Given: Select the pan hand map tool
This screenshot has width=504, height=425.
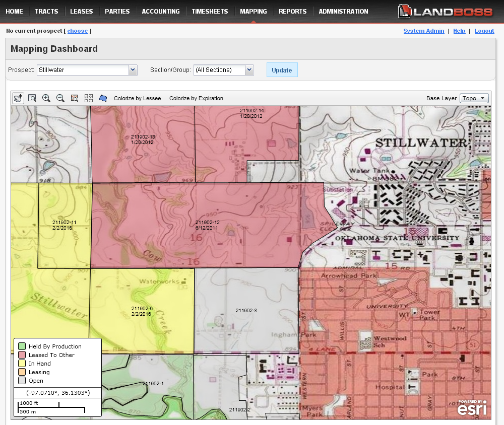Looking at the screenshot, I should point(18,98).
